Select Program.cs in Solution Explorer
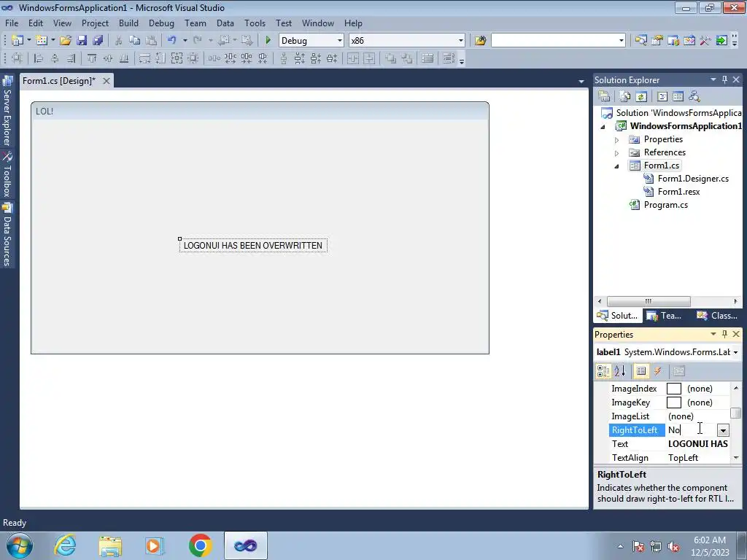Image resolution: width=747 pixels, height=560 pixels. coord(665,205)
